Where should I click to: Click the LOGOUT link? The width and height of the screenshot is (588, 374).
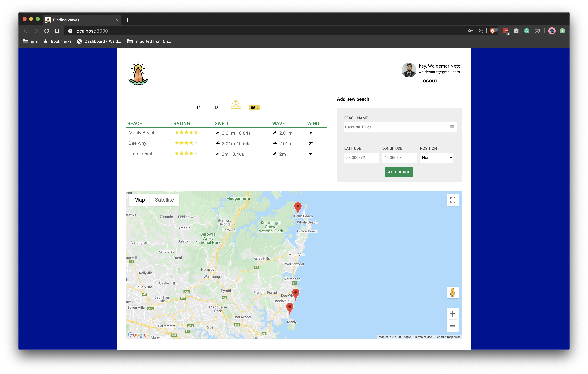click(x=429, y=81)
